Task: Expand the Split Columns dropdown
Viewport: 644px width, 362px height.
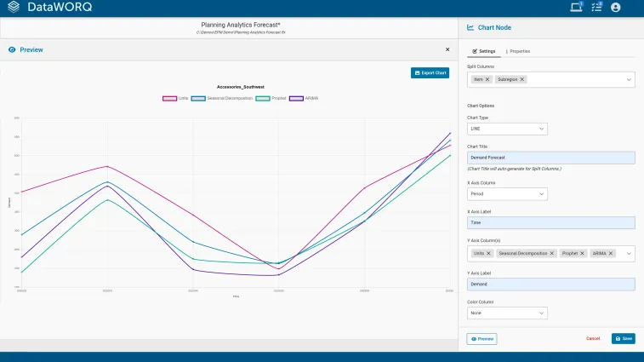Action: tap(629, 79)
